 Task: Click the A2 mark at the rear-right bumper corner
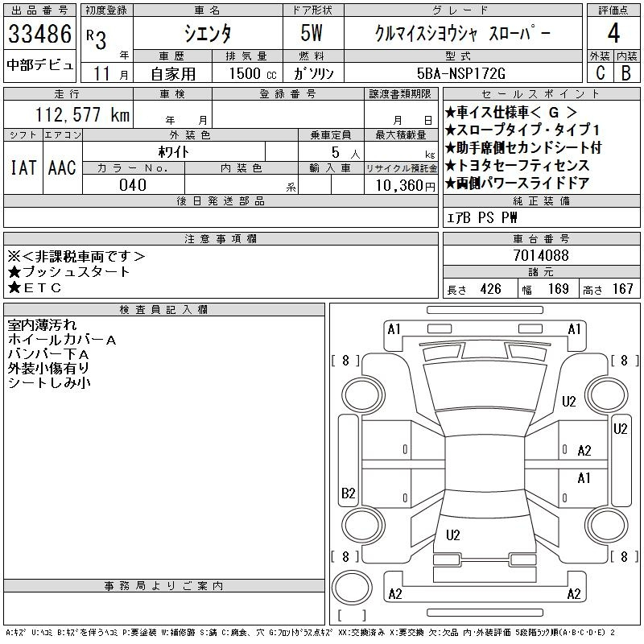point(574,594)
